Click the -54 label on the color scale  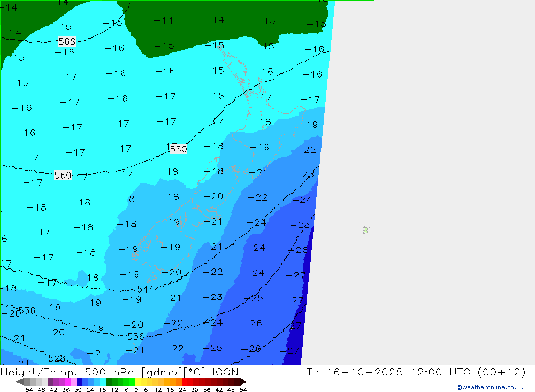[27, 390]
